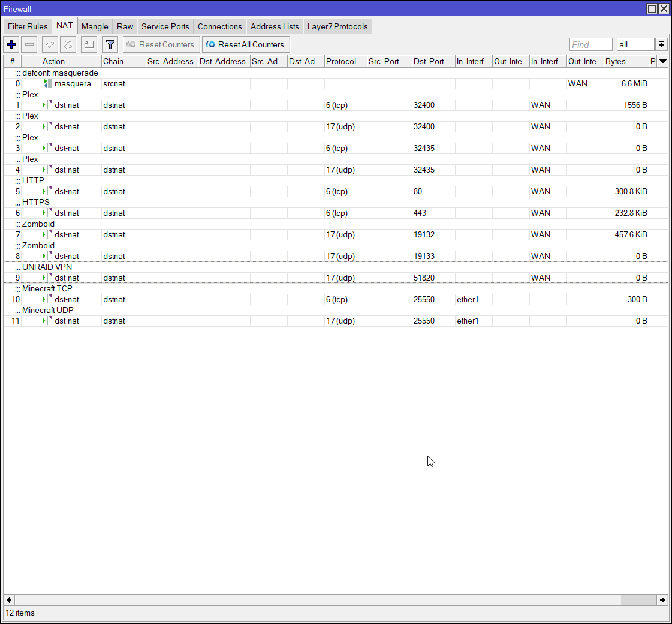
Task: Open the Service Ports tab
Action: [165, 26]
